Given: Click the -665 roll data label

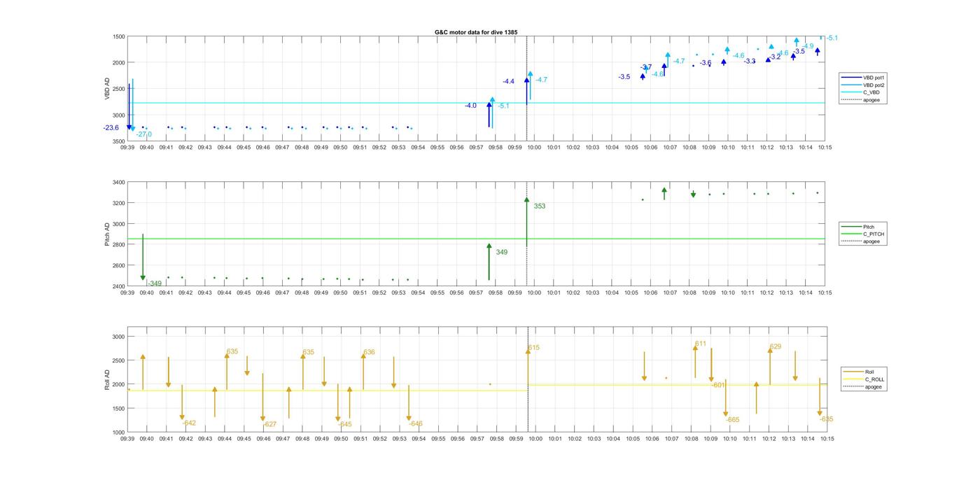Looking at the screenshot, I should coord(732,420).
